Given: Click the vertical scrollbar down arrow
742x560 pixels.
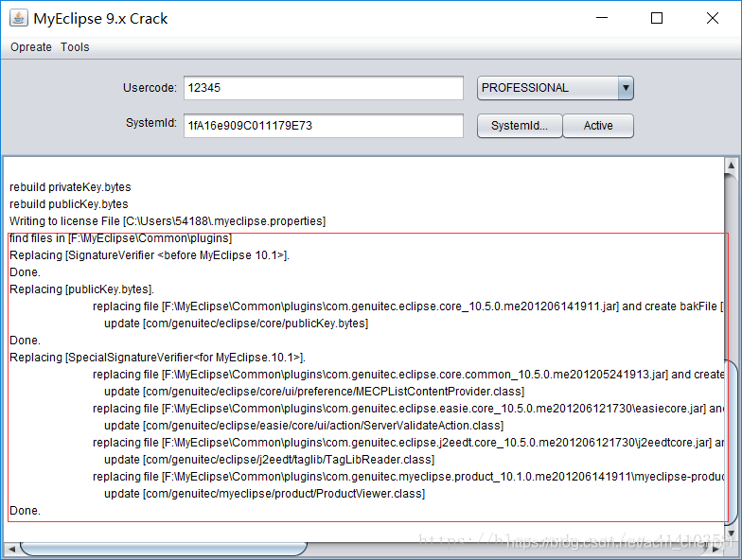Looking at the screenshot, I should [x=731, y=534].
